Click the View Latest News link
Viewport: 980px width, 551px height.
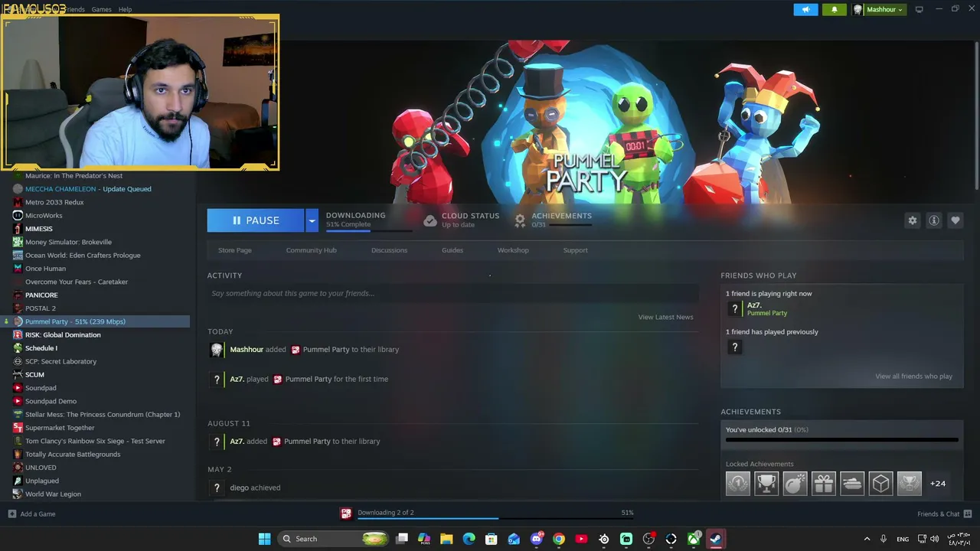[x=665, y=317]
